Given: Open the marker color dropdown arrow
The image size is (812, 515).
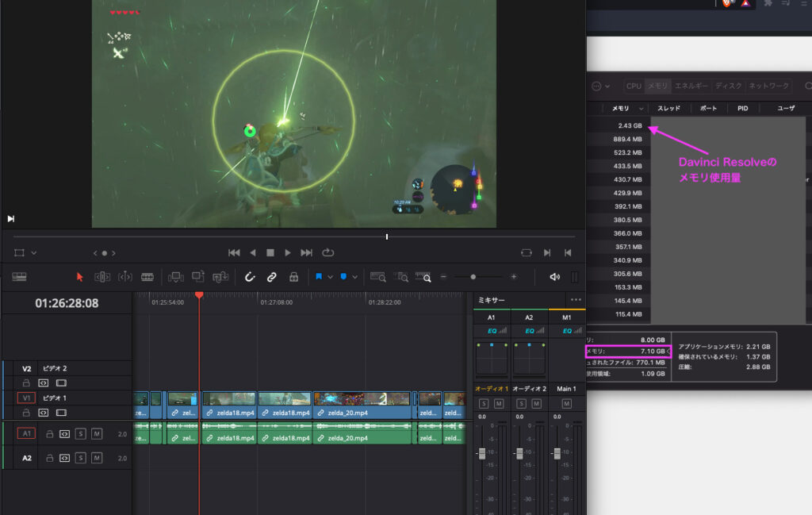Looking at the screenshot, I should click(354, 277).
